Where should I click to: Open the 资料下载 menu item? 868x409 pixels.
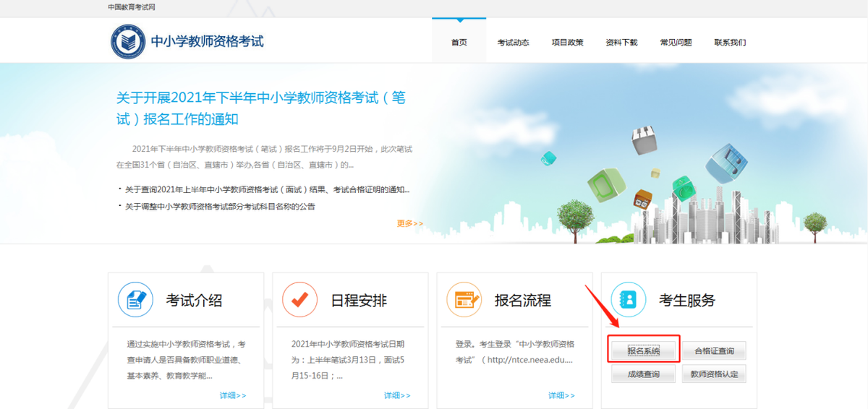(x=621, y=42)
